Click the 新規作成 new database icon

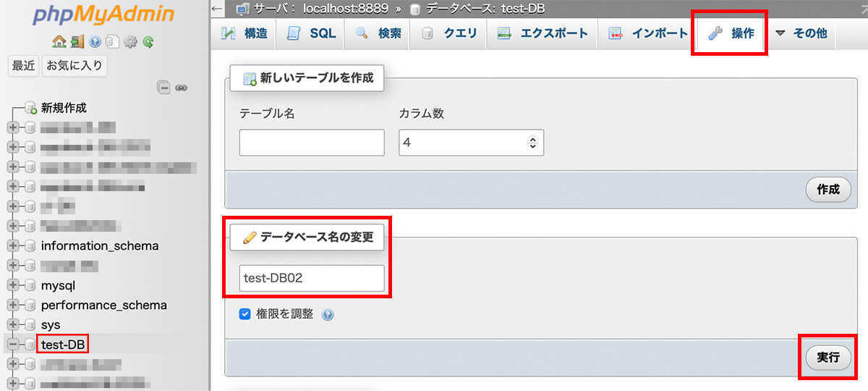(31, 108)
